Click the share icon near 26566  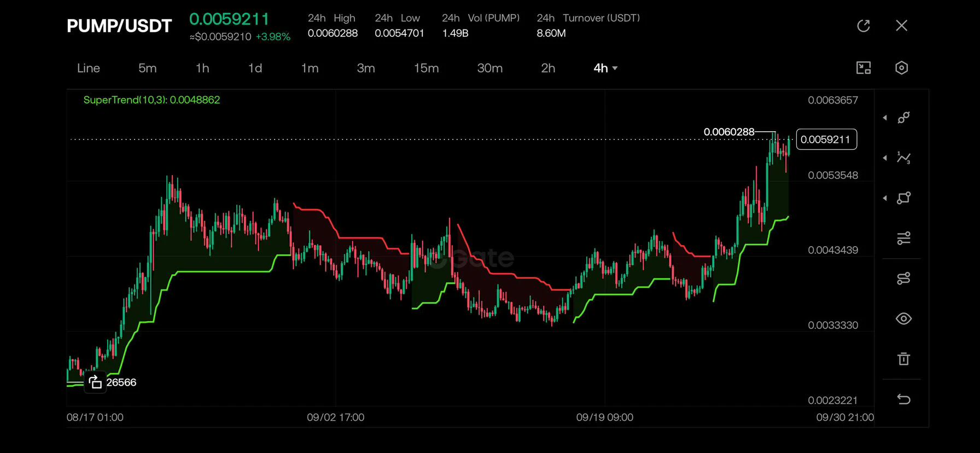point(95,382)
